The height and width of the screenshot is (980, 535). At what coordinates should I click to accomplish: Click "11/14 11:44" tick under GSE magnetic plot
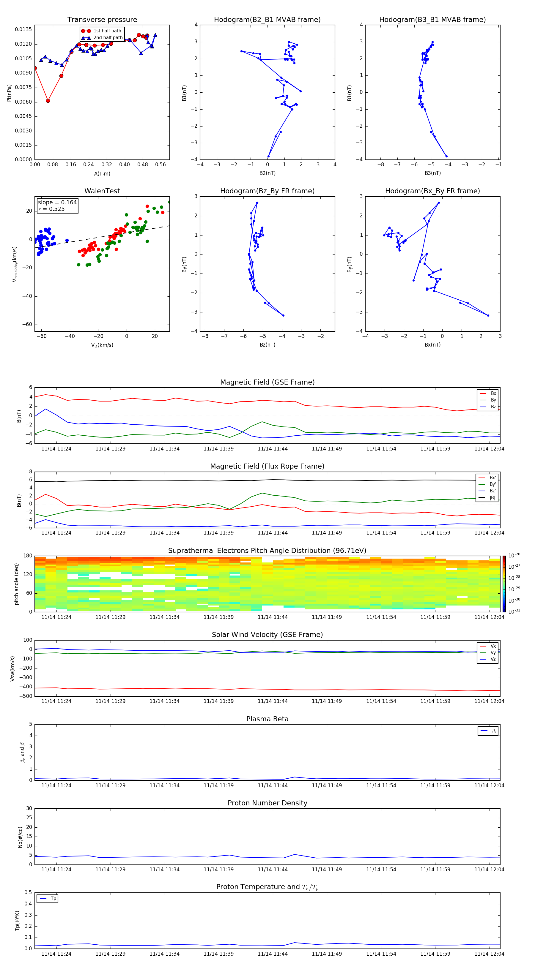(x=273, y=448)
